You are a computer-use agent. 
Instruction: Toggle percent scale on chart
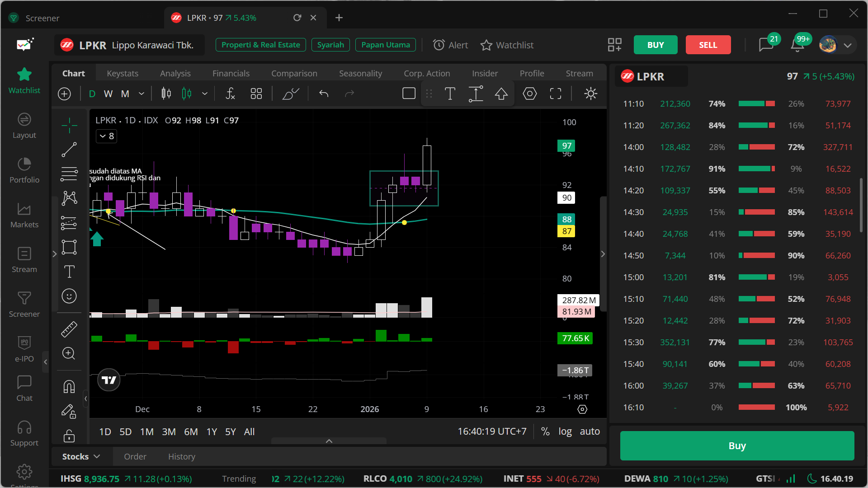click(545, 432)
